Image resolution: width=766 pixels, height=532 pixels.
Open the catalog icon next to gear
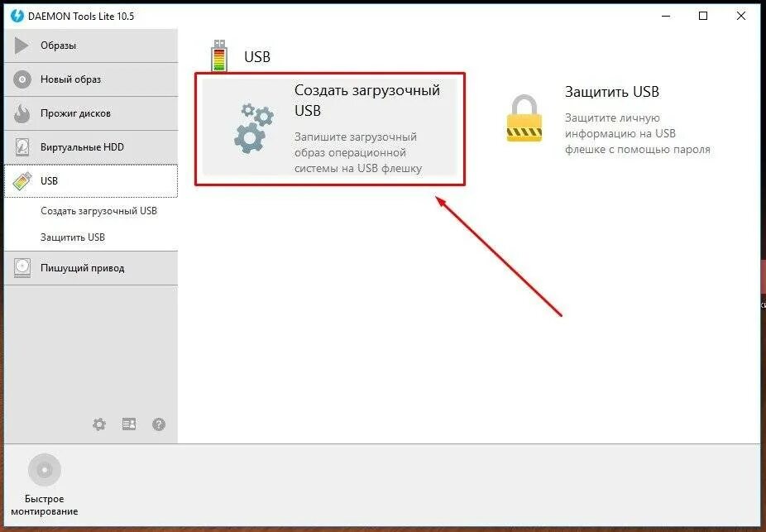click(x=129, y=424)
